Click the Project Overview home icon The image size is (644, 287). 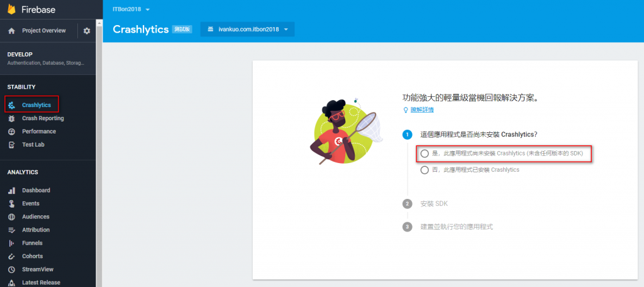(x=11, y=31)
